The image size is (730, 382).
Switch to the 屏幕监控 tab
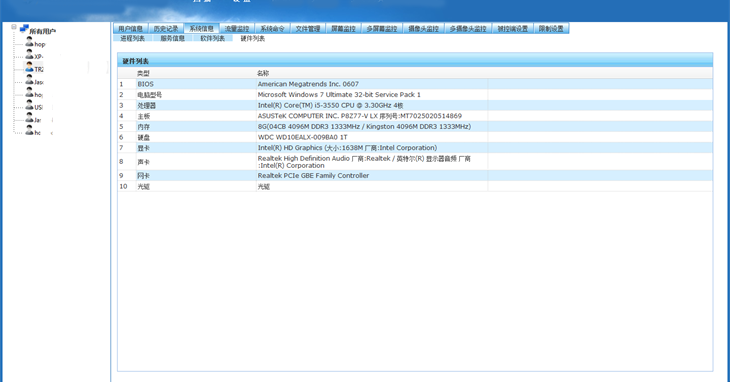click(x=343, y=28)
